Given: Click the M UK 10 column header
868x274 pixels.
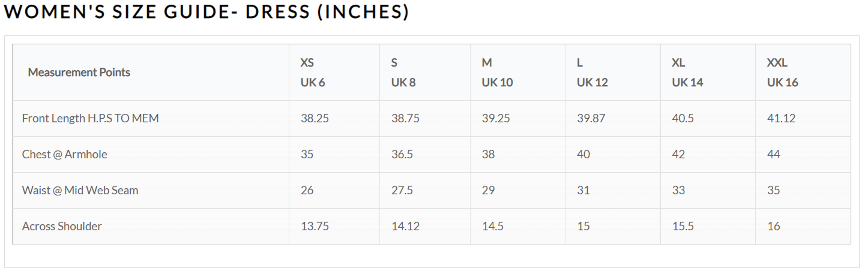Looking at the screenshot, I should (497, 72).
